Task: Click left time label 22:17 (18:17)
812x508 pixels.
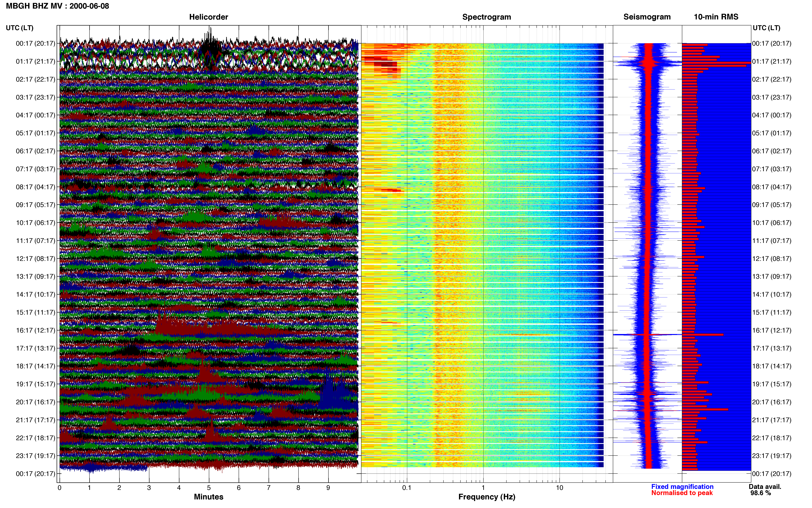Action: click(x=36, y=438)
